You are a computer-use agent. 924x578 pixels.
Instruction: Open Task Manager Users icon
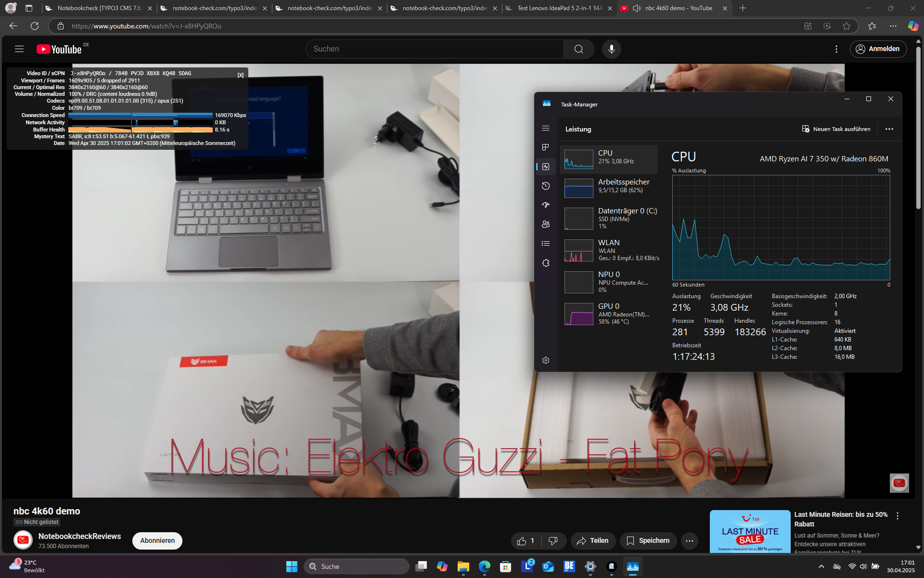point(546,224)
